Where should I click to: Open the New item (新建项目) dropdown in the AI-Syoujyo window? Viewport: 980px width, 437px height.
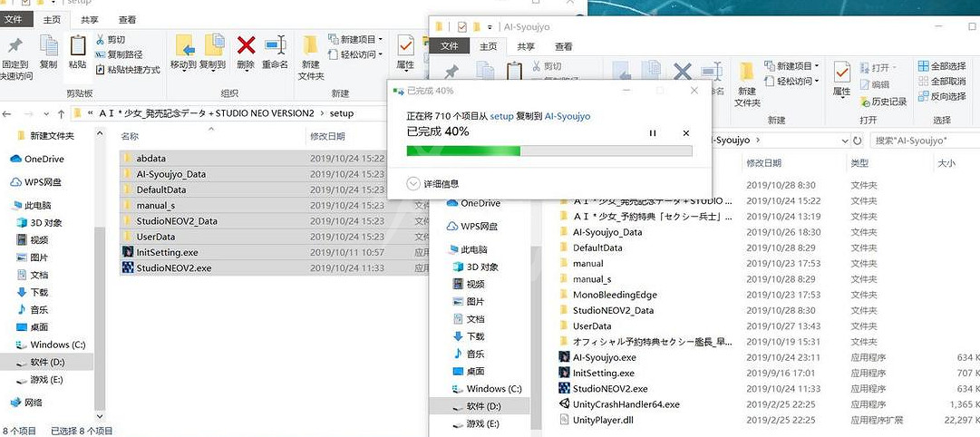click(791, 65)
